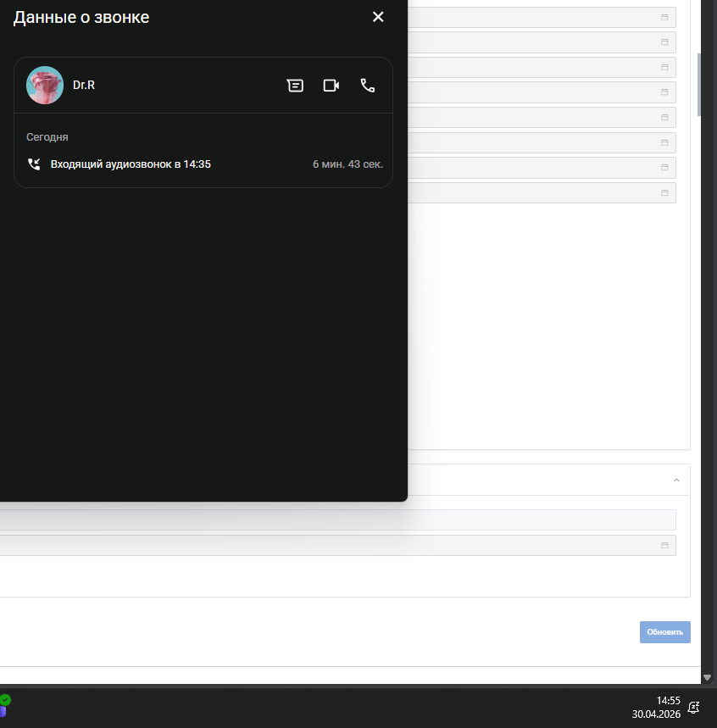Viewport: 717px width, 728px height.
Task: Click the incoming call arrow icon
Action: [34, 164]
